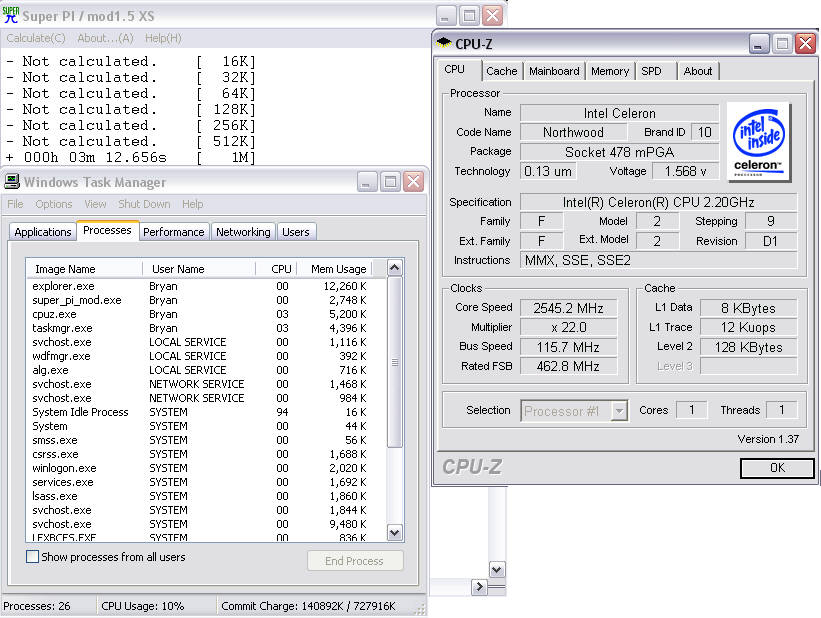Image resolution: width=821 pixels, height=618 pixels.
Task: Click the Bus Speed 115.7 MHz value
Action: (568, 347)
